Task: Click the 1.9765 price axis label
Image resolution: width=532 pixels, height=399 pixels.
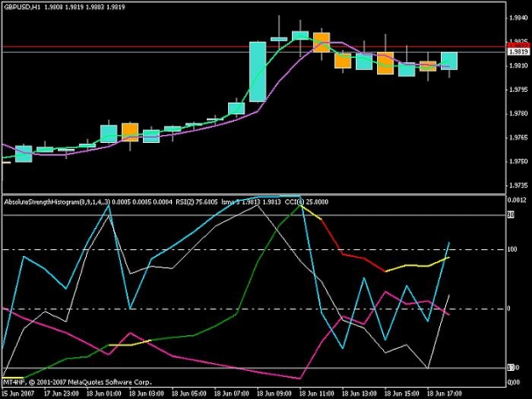Action: pos(519,138)
